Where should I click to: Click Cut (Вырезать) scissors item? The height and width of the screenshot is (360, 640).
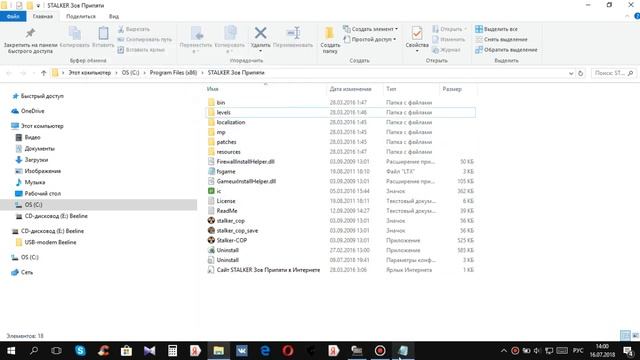point(133,29)
